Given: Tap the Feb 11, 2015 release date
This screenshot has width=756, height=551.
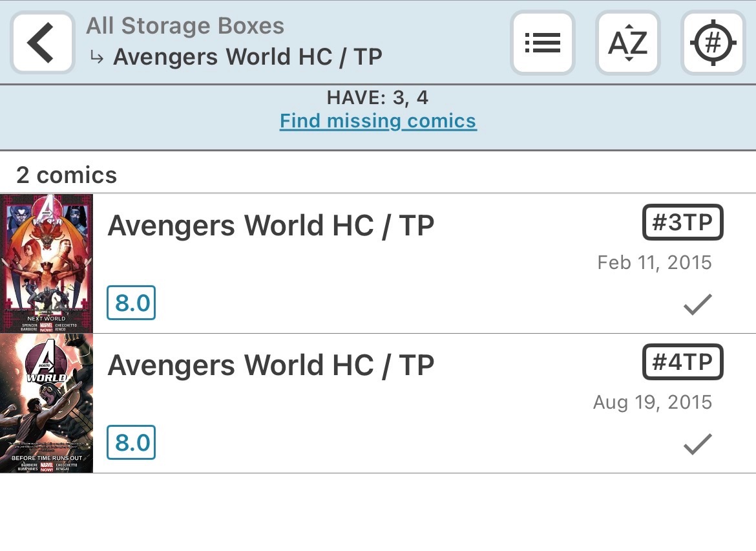Looking at the screenshot, I should [654, 263].
